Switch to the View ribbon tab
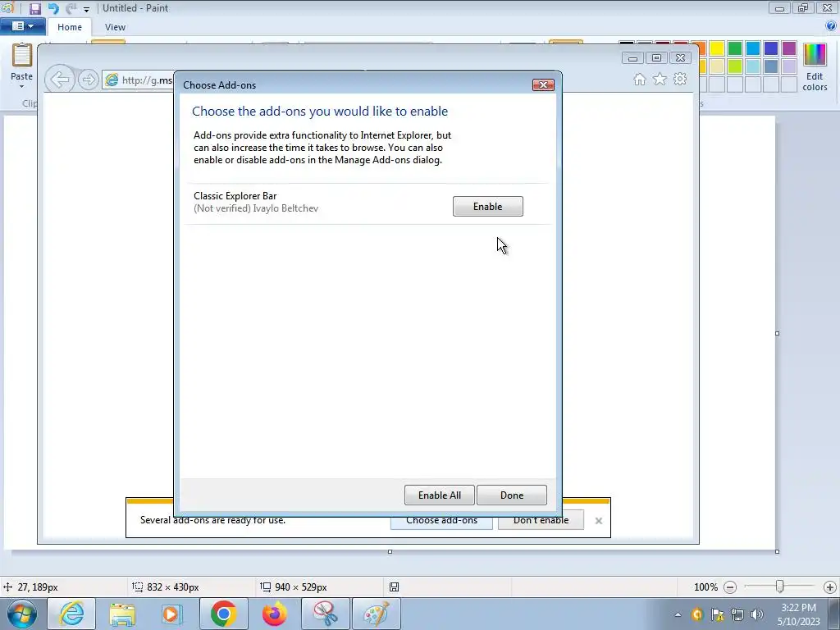Viewport: 840px width, 630px height. pos(115,27)
